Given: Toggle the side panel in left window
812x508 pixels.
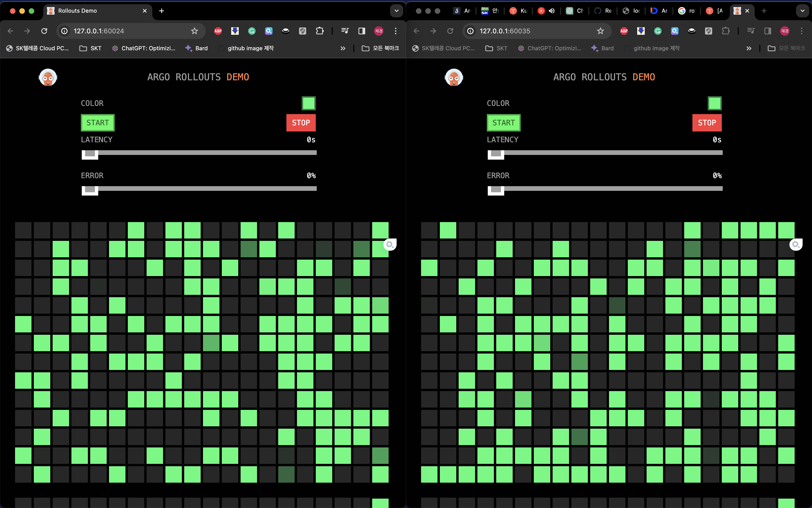Looking at the screenshot, I should pyautogui.click(x=362, y=31).
